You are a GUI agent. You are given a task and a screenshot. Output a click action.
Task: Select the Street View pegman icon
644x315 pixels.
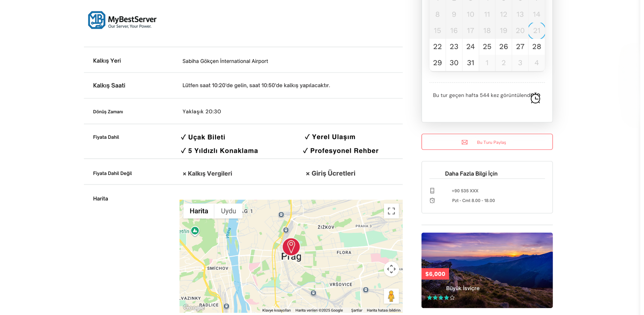coord(391,296)
